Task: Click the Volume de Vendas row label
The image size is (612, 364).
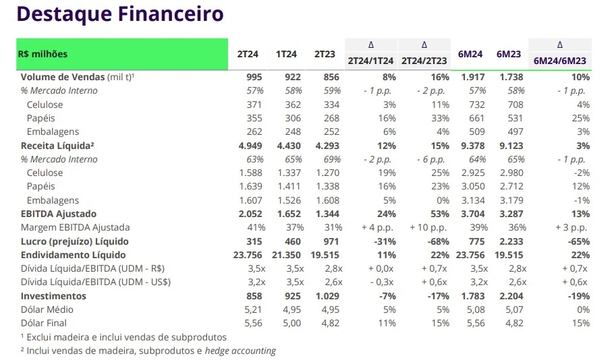Action: tap(78, 77)
